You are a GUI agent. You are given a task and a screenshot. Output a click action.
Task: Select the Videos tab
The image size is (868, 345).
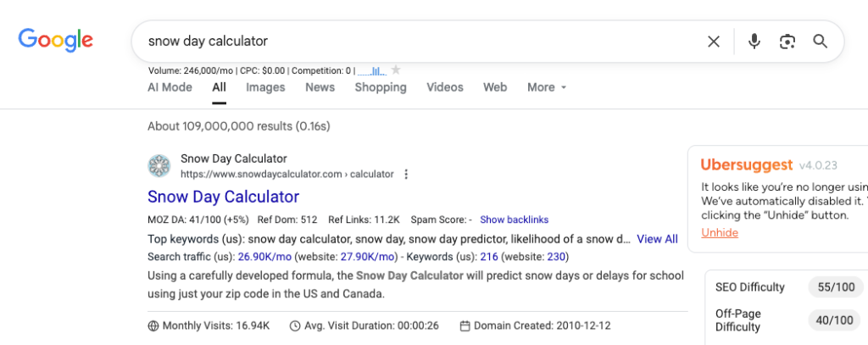[444, 87]
